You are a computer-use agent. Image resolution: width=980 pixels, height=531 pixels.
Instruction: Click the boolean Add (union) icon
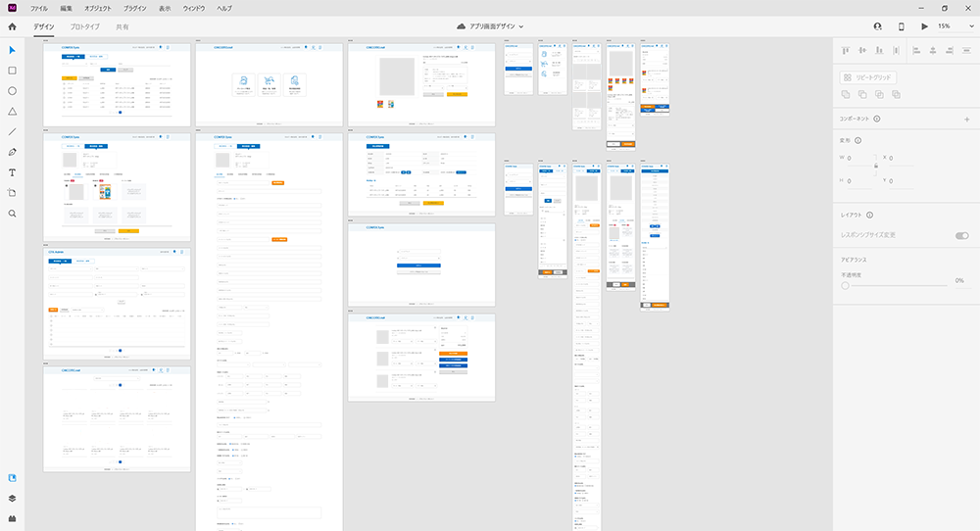pos(846,94)
